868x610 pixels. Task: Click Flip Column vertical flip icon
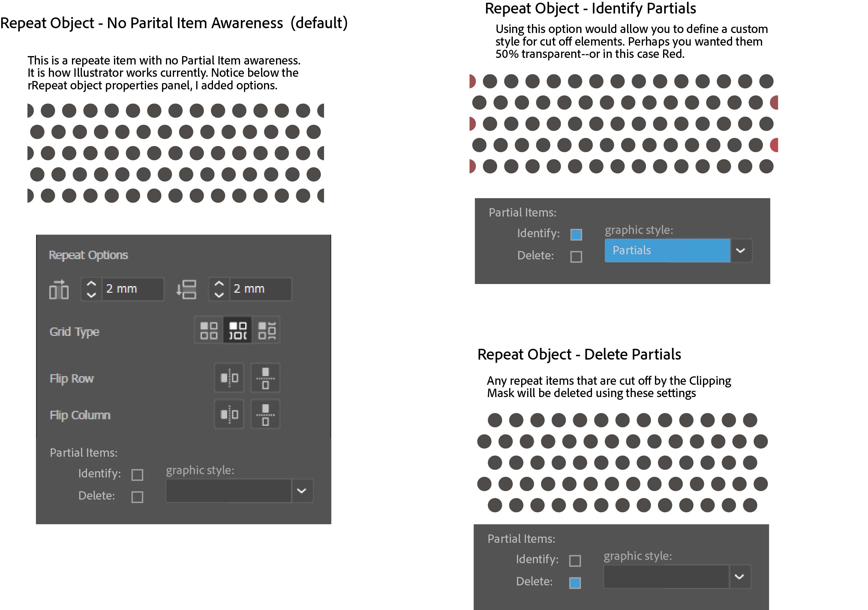click(266, 414)
